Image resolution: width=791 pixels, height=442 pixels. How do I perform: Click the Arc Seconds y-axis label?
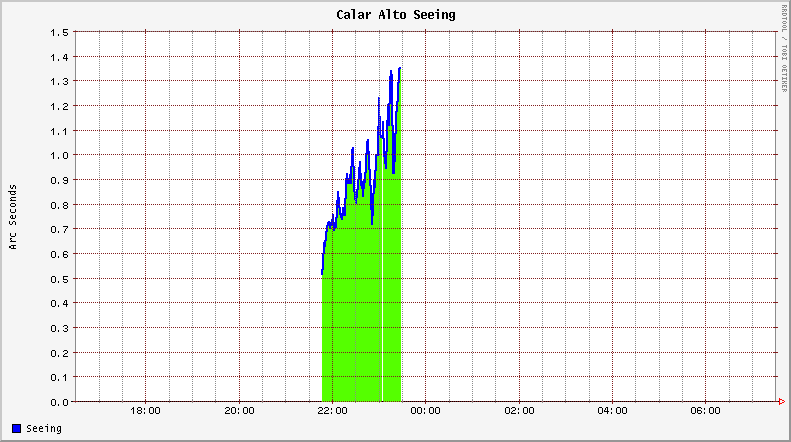click(12, 216)
